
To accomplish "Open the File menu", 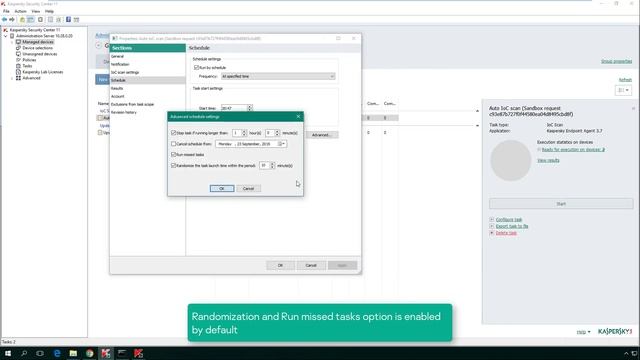I will pos(6,11).
